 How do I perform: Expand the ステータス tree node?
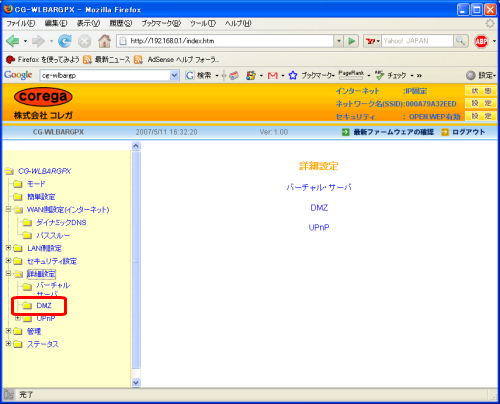click(x=9, y=344)
